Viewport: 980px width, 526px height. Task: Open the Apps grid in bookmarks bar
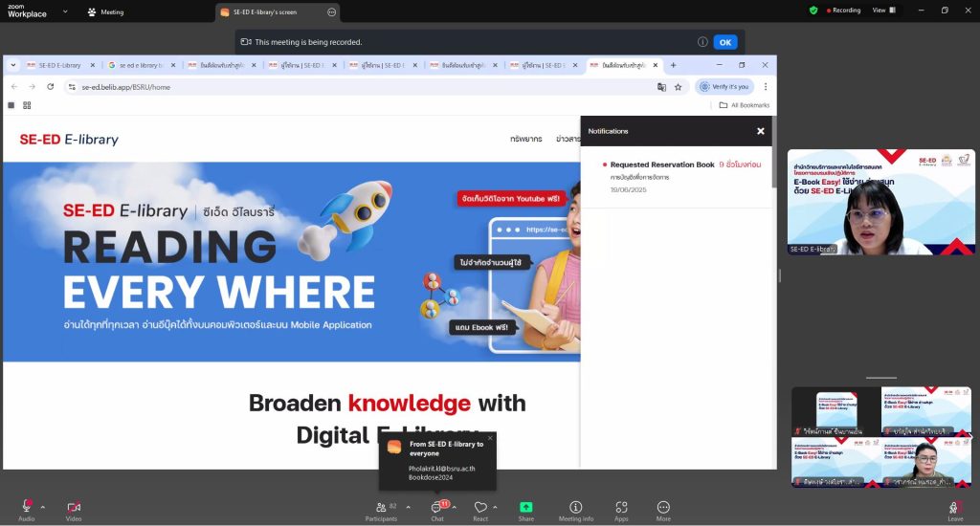pyautogui.click(x=27, y=105)
